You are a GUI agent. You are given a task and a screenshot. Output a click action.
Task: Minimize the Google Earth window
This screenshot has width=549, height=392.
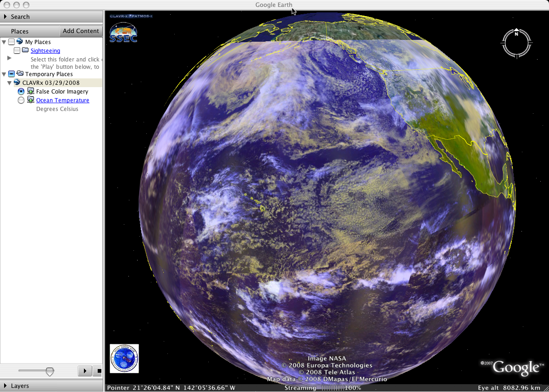coord(16,5)
